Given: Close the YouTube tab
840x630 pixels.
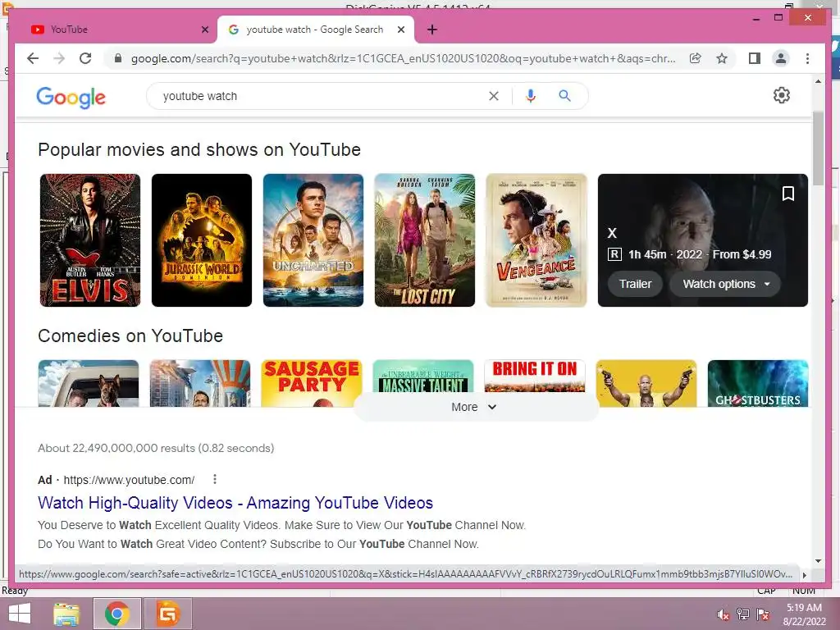Looking at the screenshot, I should 204,30.
